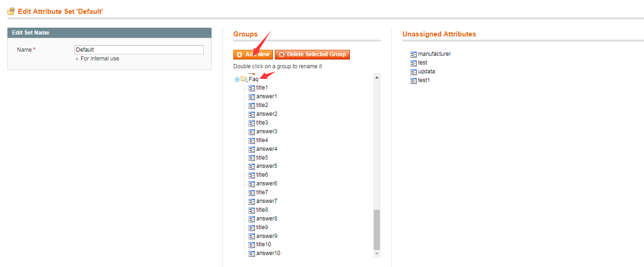Click the Faq group folder icon
This screenshot has width=644, height=267.
click(244, 79)
